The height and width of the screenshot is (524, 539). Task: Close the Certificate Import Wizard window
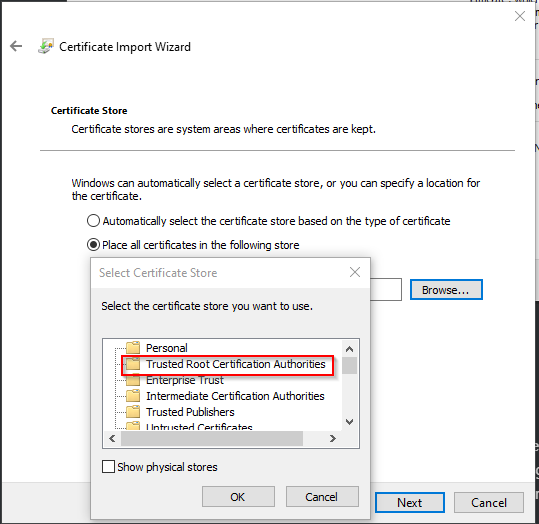[x=520, y=16]
